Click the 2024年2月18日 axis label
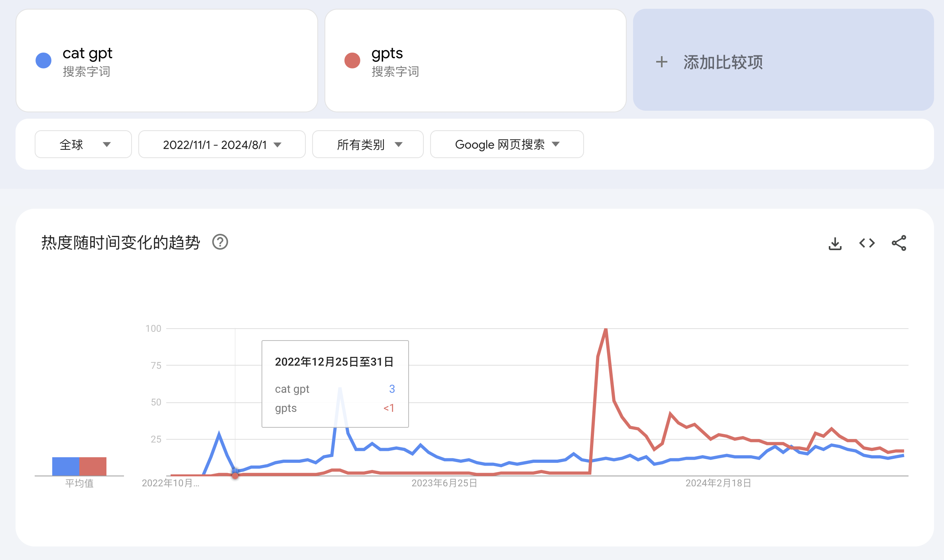The height and width of the screenshot is (560, 944). pos(718,483)
